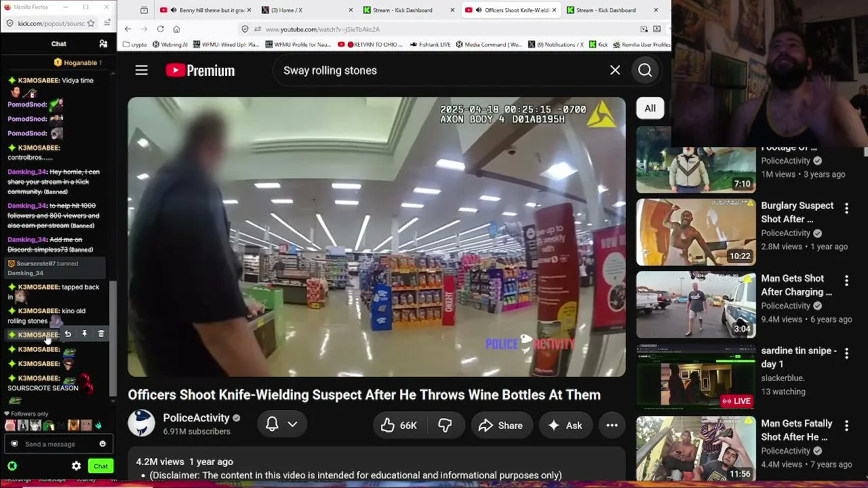The image size is (868, 488).
Task: Open the crypto bookmarks folder
Action: tap(135, 45)
